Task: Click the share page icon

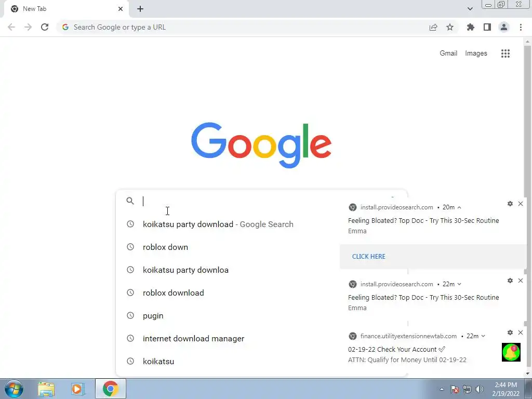Action: pyautogui.click(x=433, y=27)
